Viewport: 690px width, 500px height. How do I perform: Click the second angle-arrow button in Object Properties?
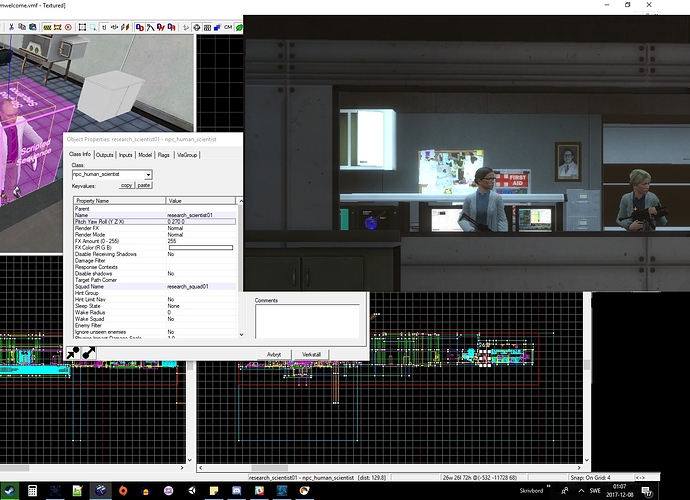89,353
